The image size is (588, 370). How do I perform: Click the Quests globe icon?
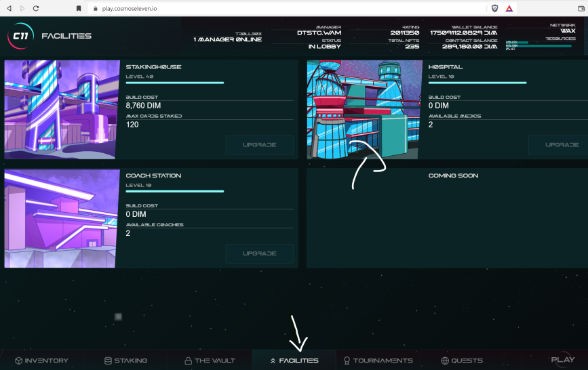[x=445, y=361]
